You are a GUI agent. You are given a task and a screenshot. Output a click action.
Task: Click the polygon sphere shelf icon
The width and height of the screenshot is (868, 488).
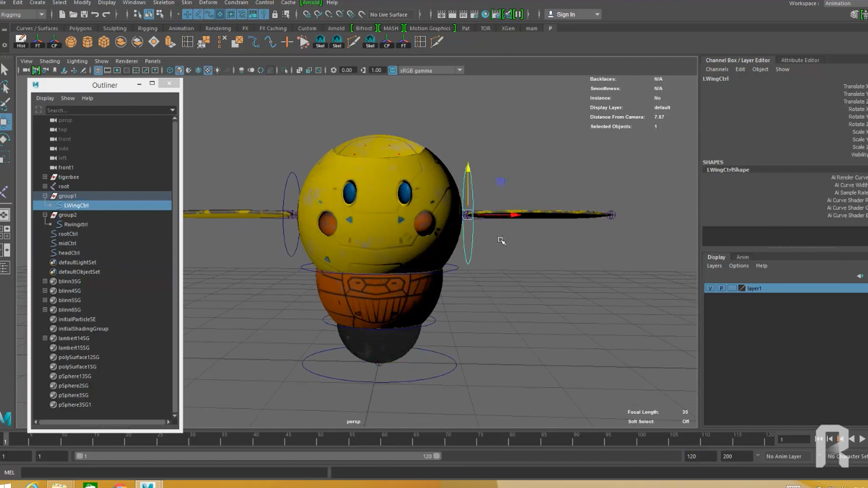click(70, 42)
